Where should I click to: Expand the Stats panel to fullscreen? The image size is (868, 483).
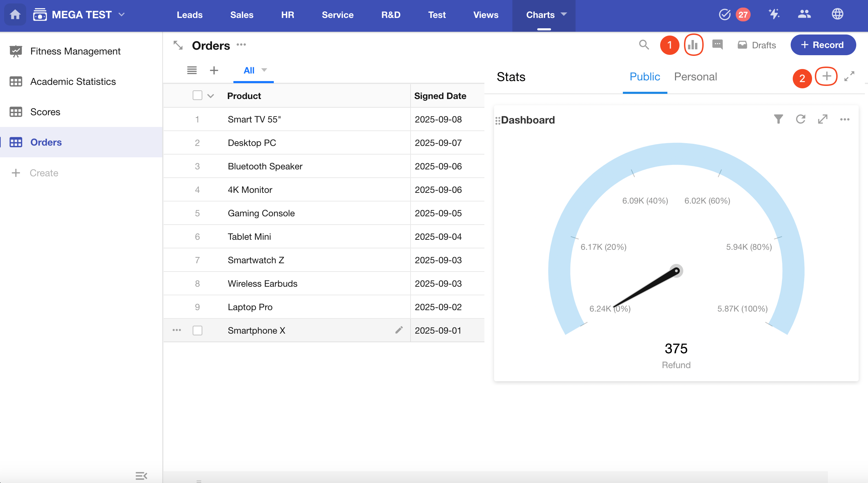[x=849, y=76]
